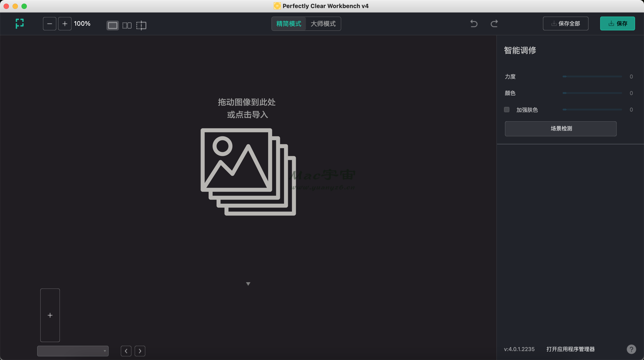Zoom out with the minus button
The height and width of the screenshot is (360, 644).
49,24
